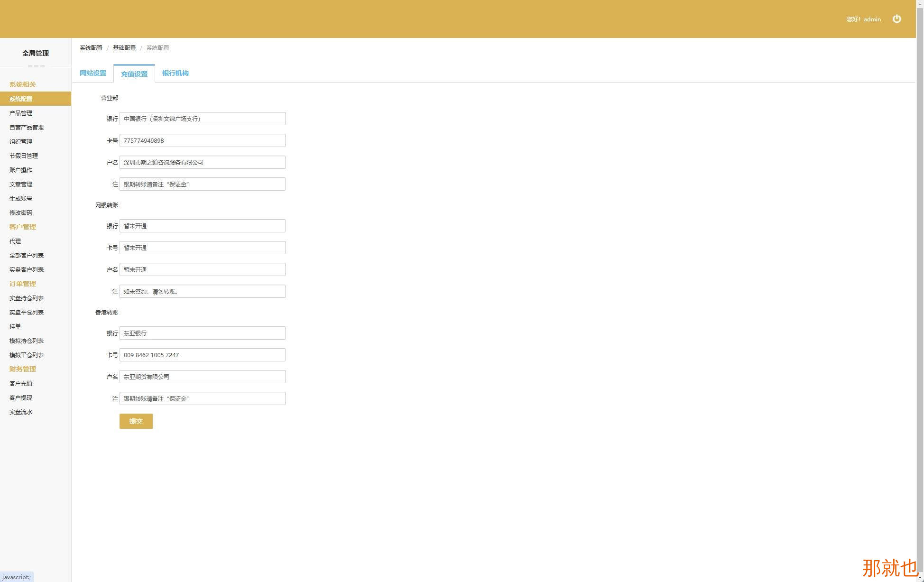Open the 银行机构 tab
Image resolution: width=924 pixels, height=582 pixels.
click(175, 73)
